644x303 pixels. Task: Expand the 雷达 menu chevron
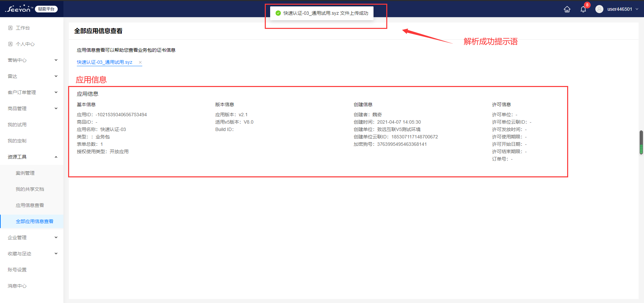tap(56, 76)
